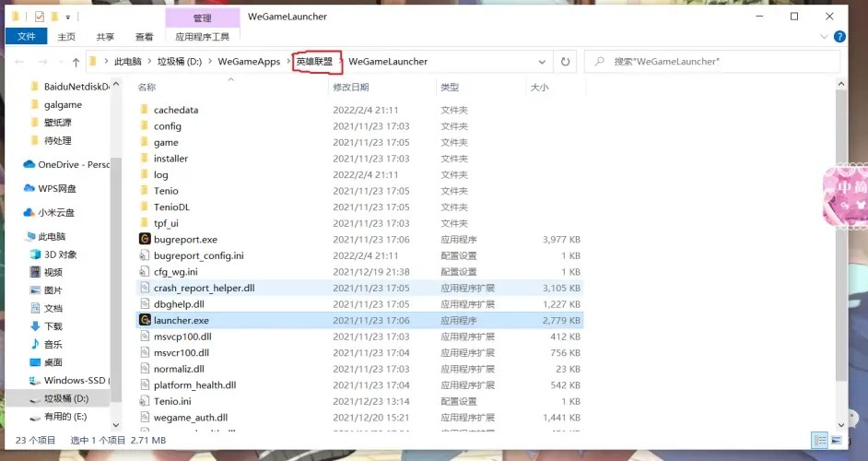Open 下载 folder in sidebar
The height and width of the screenshot is (461, 868).
(x=46, y=325)
